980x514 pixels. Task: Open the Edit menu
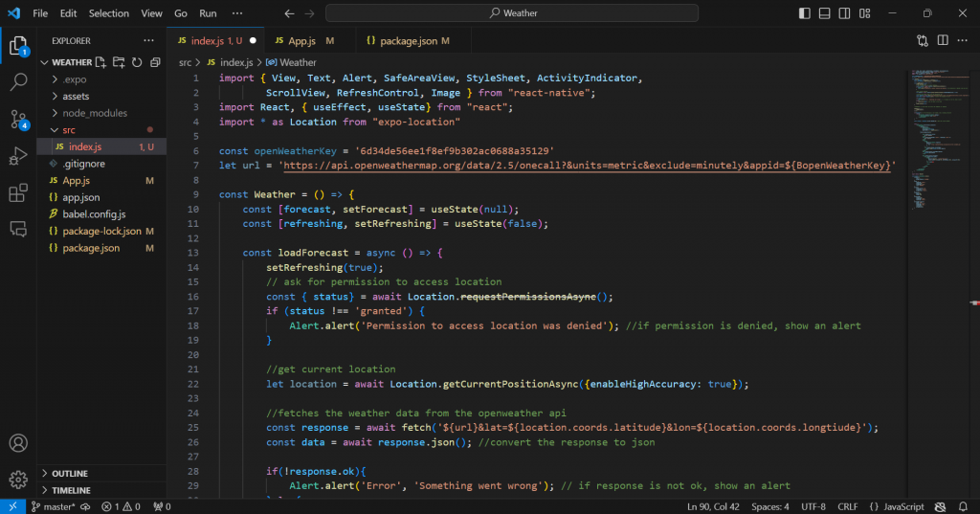pyautogui.click(x=68, y=13)
